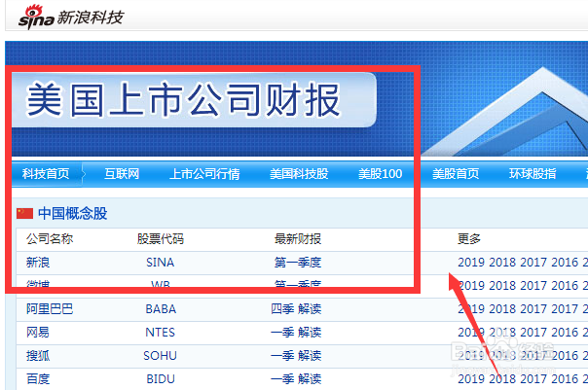
Task: Open the 四季 report for 阿里巴巴
Action: coord(282,309)
